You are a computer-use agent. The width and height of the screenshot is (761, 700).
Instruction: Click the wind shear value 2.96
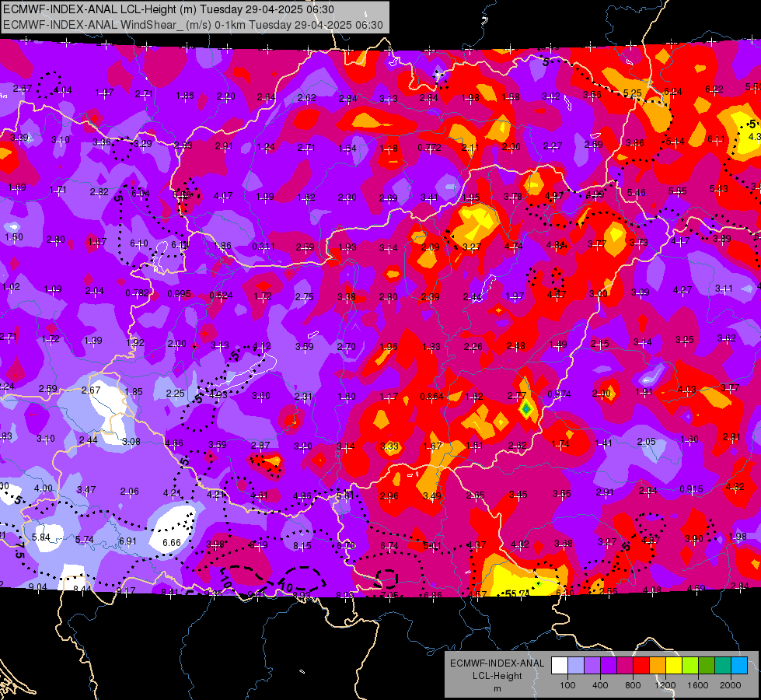pyautogui.click(x=389, y=496)
